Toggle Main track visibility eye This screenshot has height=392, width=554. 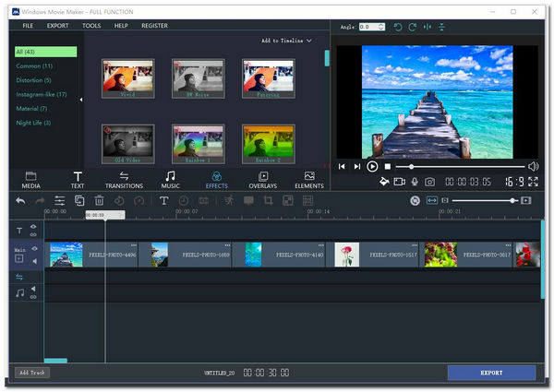click(34, 249)
